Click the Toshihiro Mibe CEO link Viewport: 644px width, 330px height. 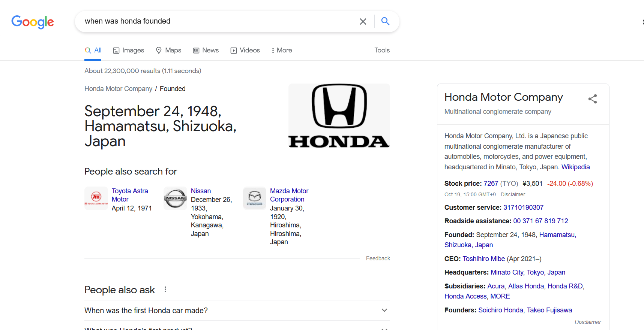tap(483, 259)
